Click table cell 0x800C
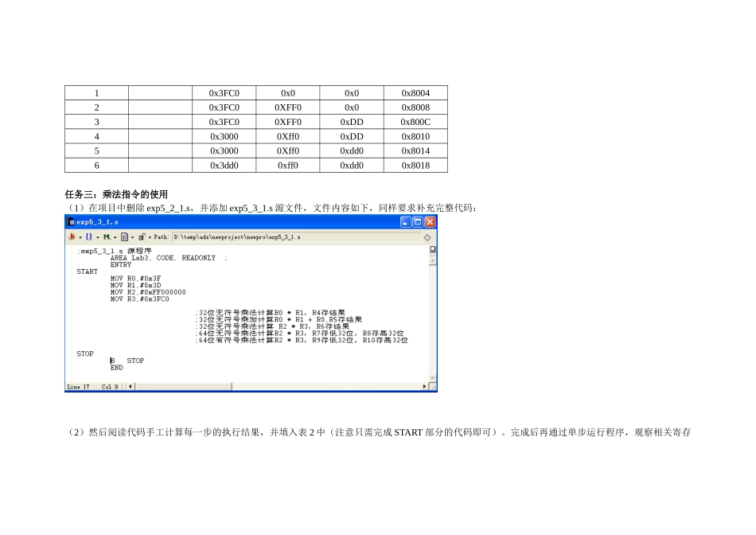756x535 pixels. (415, 122)
